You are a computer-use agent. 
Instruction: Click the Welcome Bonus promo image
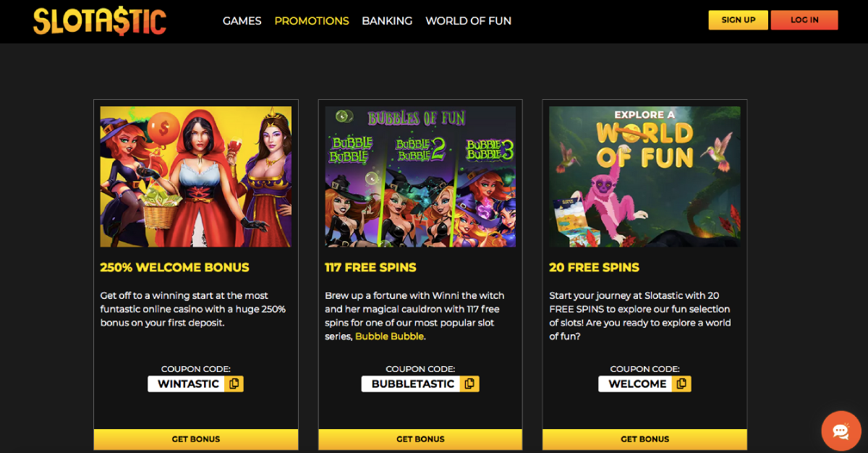pos(196,177)
